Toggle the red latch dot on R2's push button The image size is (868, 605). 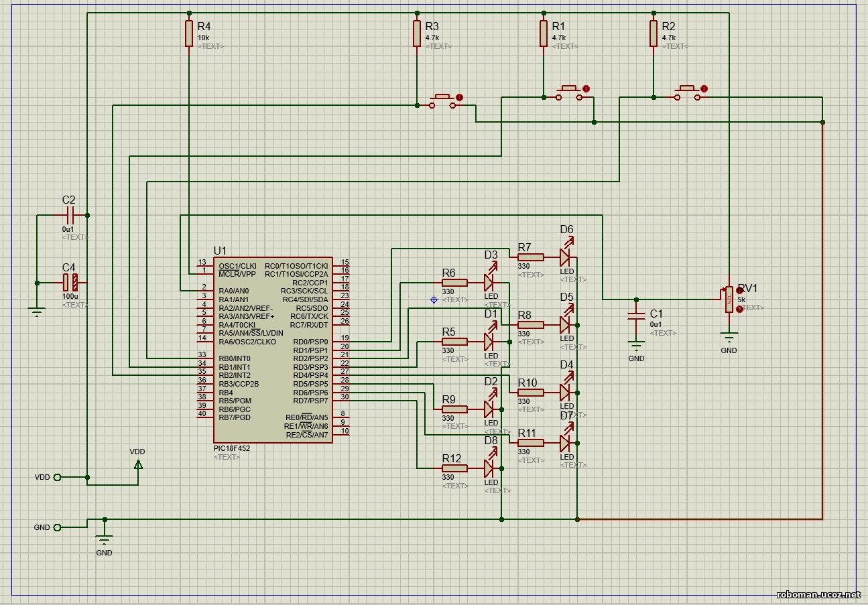click(704, 88)
